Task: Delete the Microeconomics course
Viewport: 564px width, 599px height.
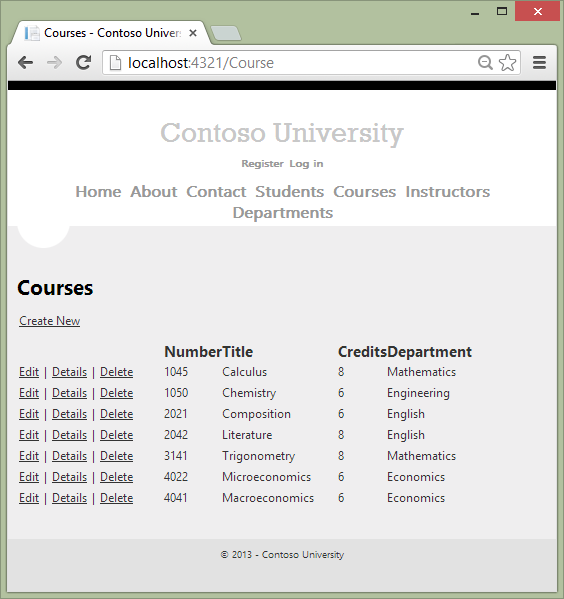Action: 117,477
